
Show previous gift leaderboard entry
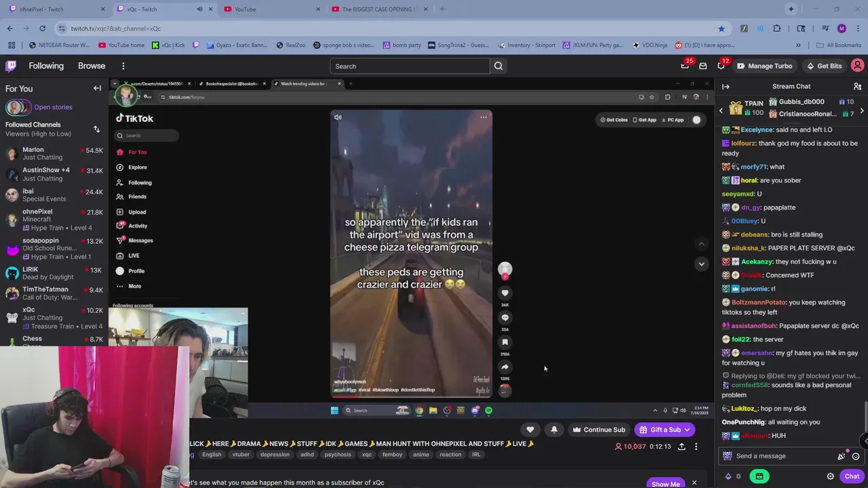pyautogui.click(x=721, y=110)
